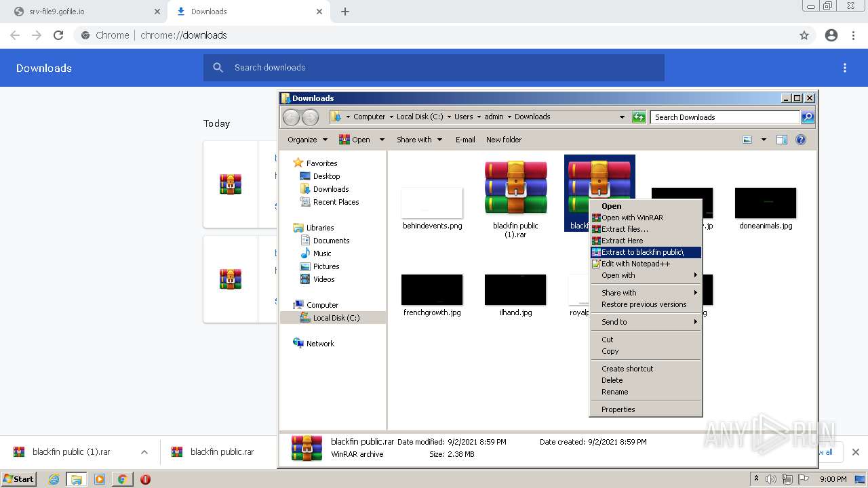The height and width of the screenshot is (488, 868).
Task: Open Chrome downloads page more actions menu
Action: point(845,68)
